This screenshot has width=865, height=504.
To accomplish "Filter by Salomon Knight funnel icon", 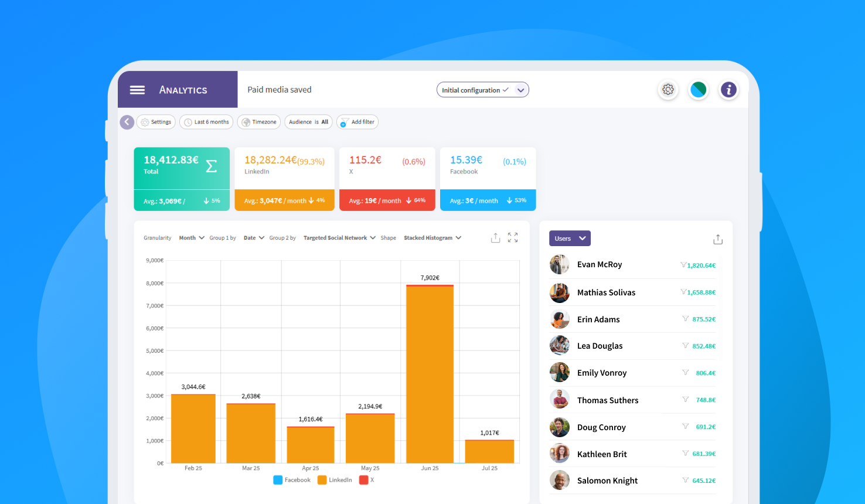I will [x=686, y=480].
